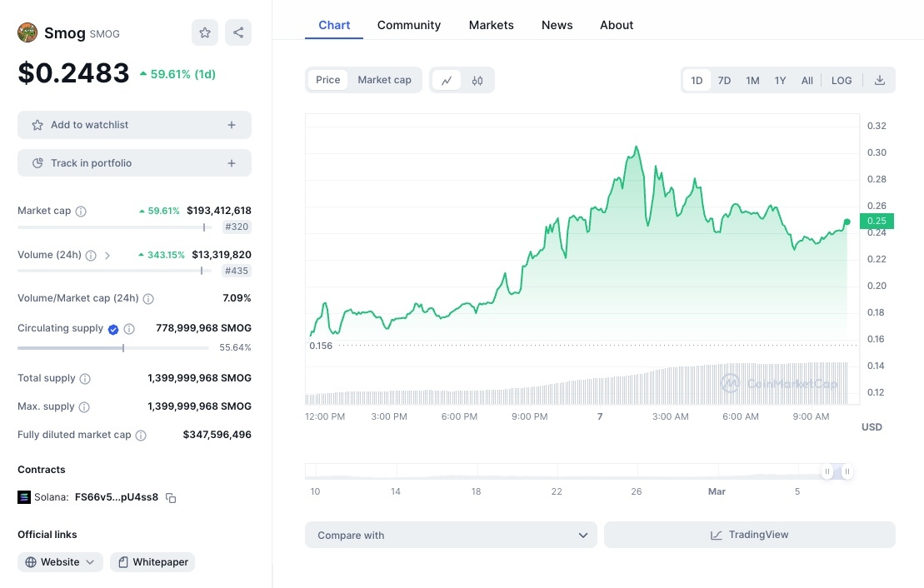Click the info icon next to Max. supply
The image size is (924, 588).
point(84,406)
